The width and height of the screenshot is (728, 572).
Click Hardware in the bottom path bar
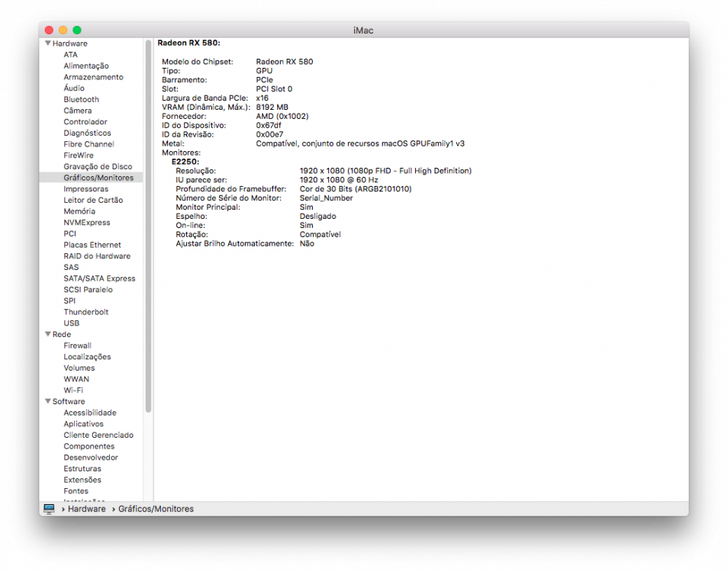coord(87,509)
